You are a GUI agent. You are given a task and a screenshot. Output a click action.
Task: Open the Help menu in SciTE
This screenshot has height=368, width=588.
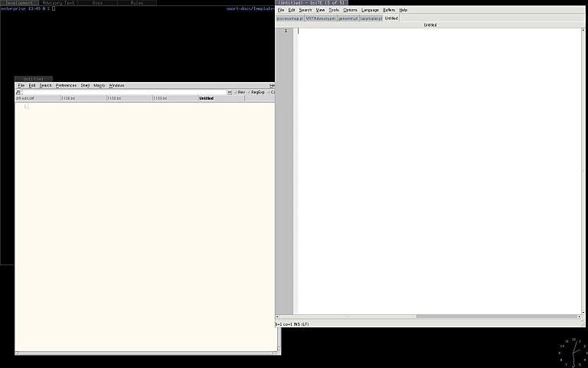coord(403,10)
